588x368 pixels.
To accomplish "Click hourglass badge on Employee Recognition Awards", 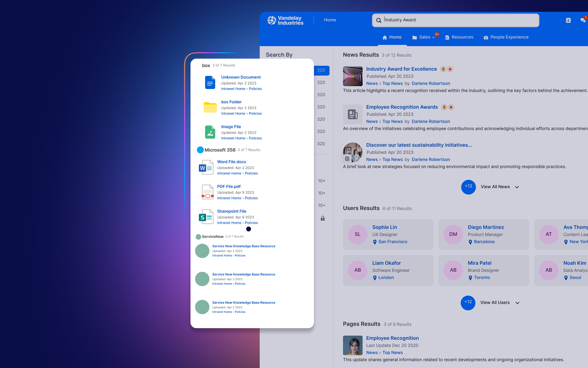I will tap(444, 107).
